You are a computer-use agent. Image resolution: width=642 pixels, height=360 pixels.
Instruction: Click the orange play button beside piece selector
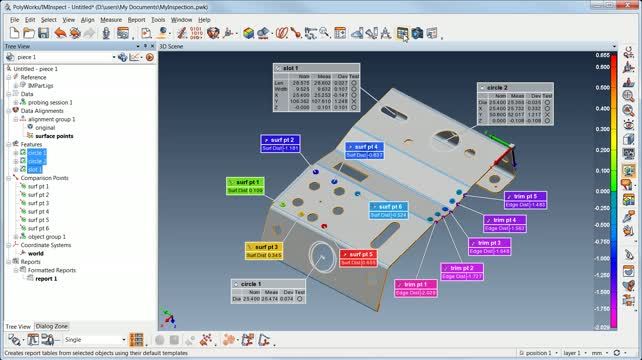point(150,57)
